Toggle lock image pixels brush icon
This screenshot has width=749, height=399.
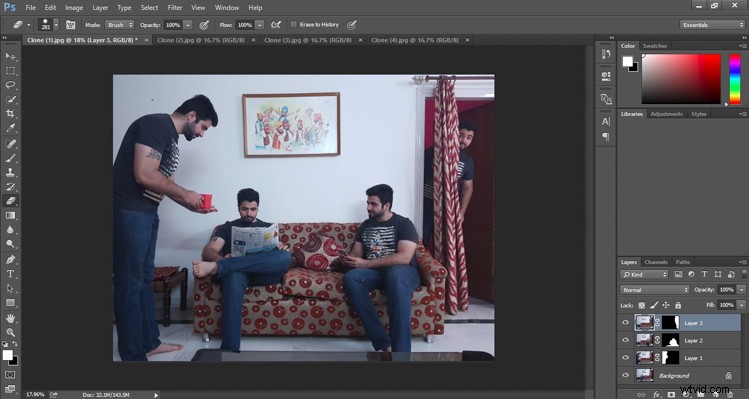tap(654, 305)
